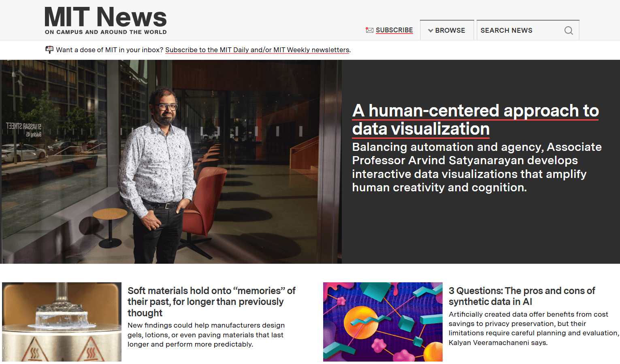Viewport: 620px width, 364px height.
Task: Click the MIT News logo
Action: coord(105,17)
